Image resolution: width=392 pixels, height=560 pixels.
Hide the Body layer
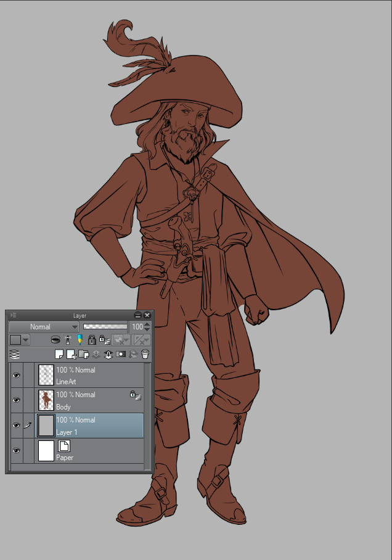(x=16, y=400)
